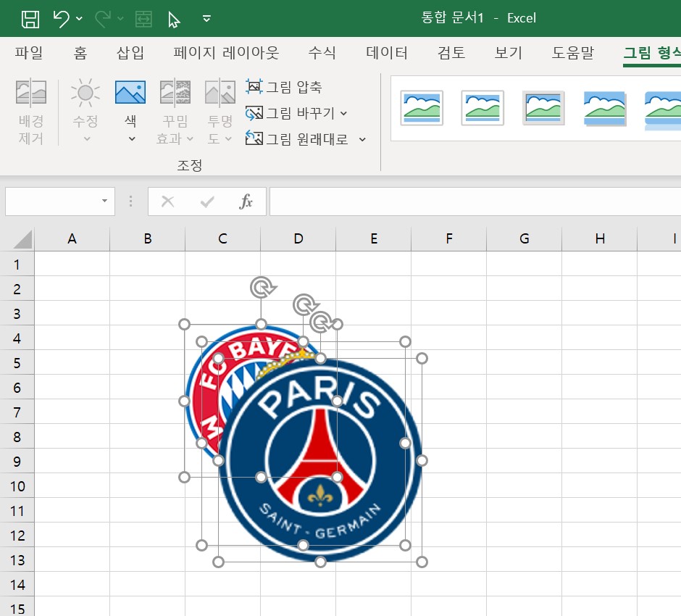The width and height of the screenshot is (681, 616).
Task: Click the 그림 원래대로 button
Action: coord(297,139)
